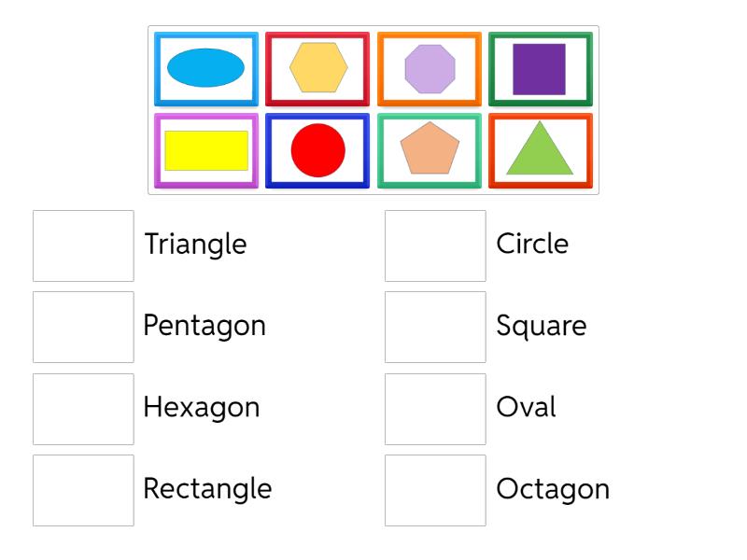
Task: Select the yellow hexagon shape tile
Action: pos(317,65)
